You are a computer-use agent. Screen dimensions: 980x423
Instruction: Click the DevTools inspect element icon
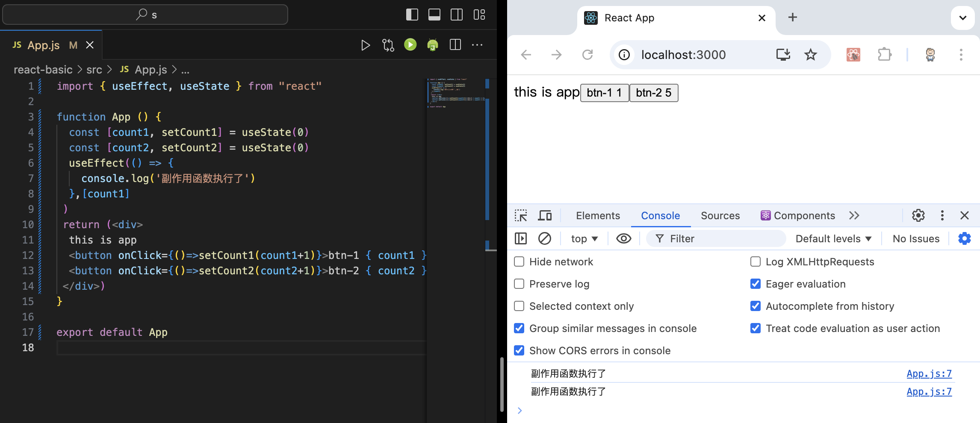click(x=521, y=216)
